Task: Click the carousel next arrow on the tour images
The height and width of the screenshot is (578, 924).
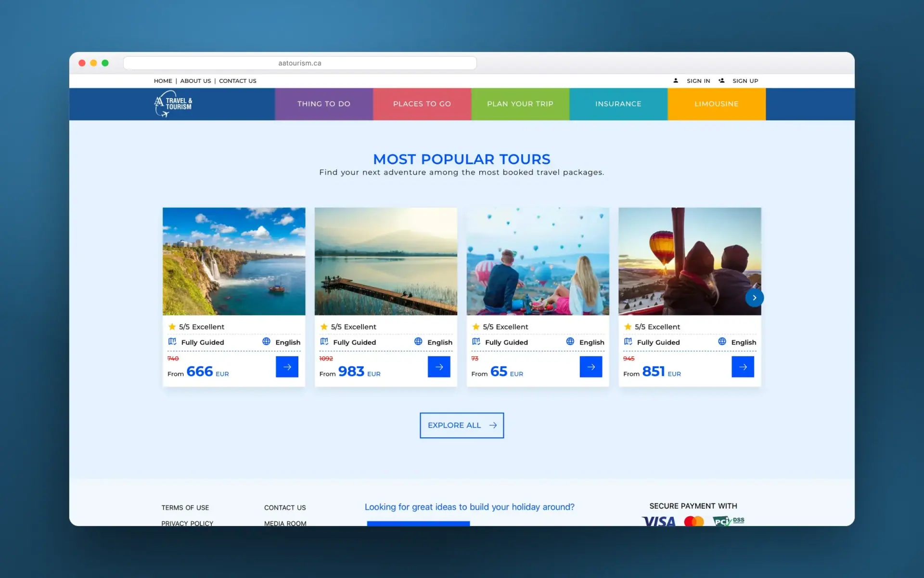Action: pyautogui.click(x=754, y=298)
